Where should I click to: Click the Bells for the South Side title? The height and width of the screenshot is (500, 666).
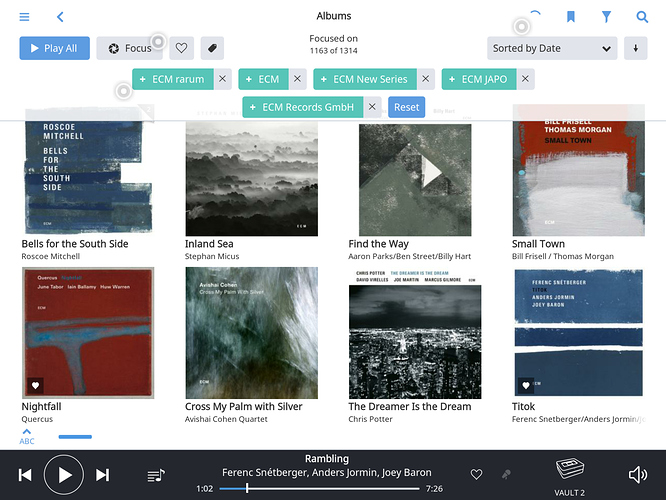75,244
